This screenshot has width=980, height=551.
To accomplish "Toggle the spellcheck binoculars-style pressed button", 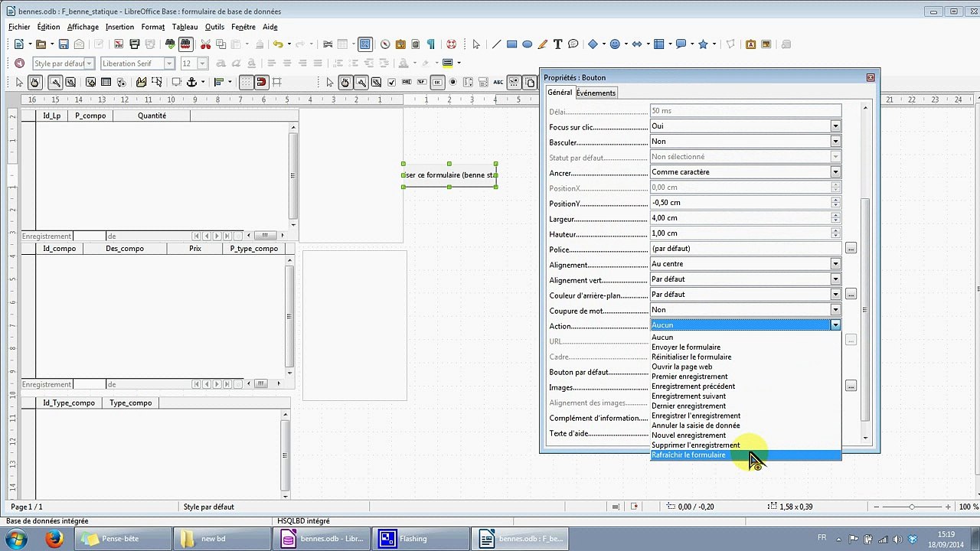I will coord(185,44).
